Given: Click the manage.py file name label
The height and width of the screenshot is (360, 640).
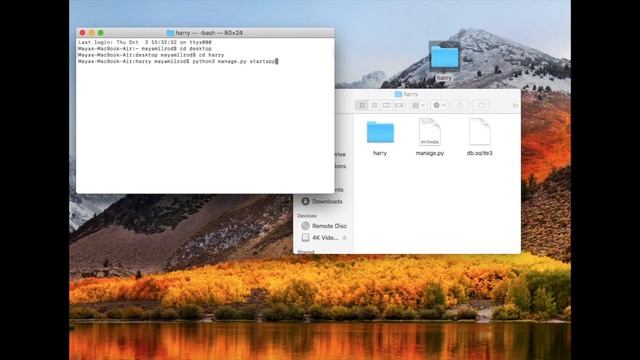Looking at the screenshot, I should pos(430,153).
